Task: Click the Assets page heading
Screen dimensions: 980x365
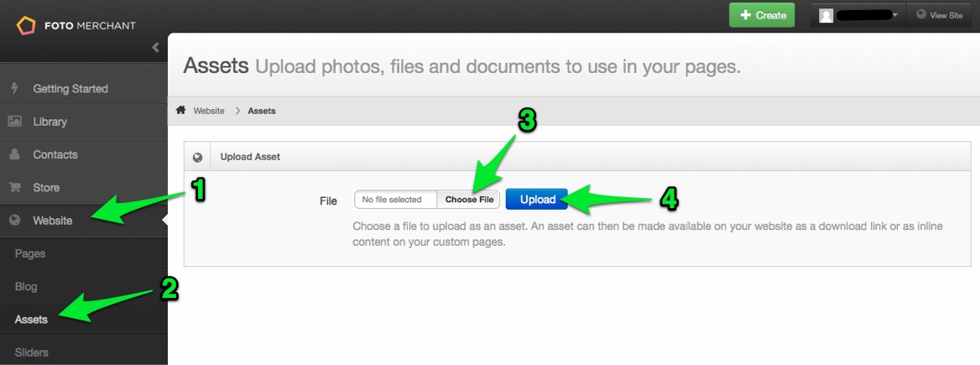Action: [x=216, y=65]
